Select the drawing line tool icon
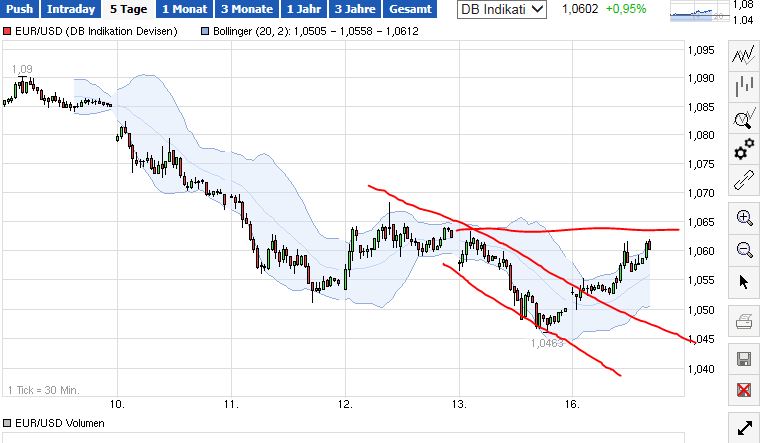This screenshot has width=760, height=443. click(x=744, y=181)
